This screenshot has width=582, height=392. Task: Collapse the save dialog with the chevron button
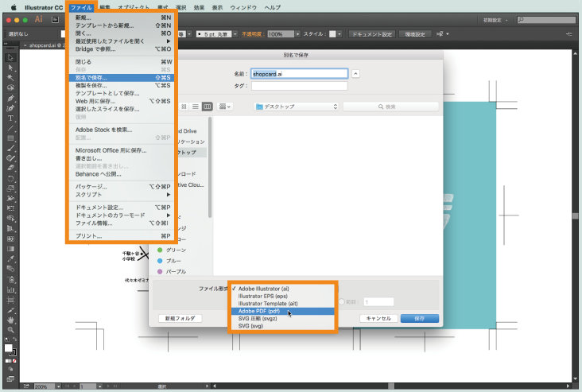[x=355, y=73]
